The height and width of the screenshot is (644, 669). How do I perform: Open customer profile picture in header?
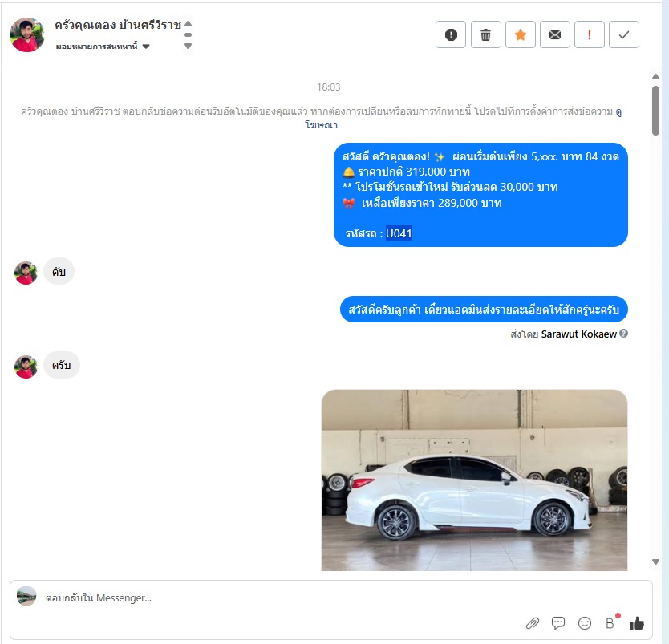pos(27,34)
